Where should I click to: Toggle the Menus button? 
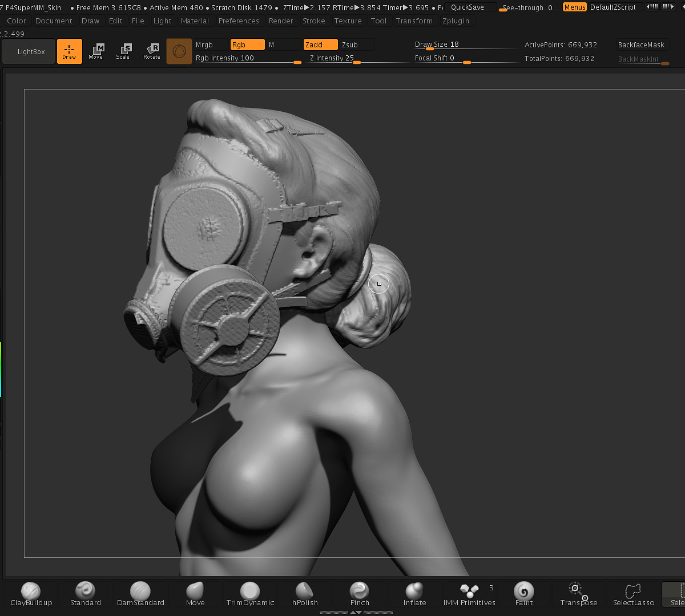[x=575, y=7]
